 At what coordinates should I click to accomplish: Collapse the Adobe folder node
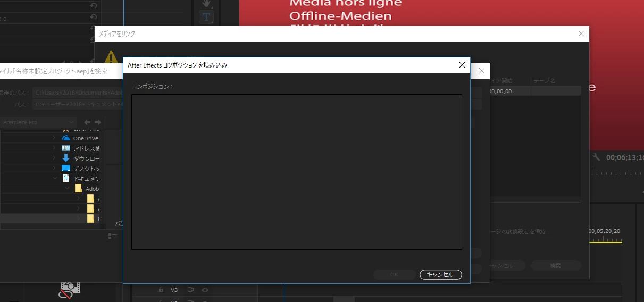[67, 188]
